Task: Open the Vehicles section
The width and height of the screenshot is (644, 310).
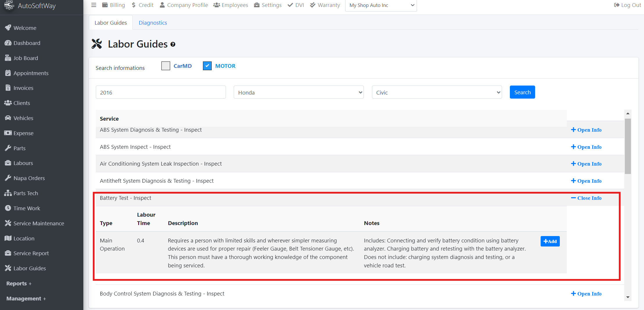Action: pyautogui.click(x=23, y=118)
